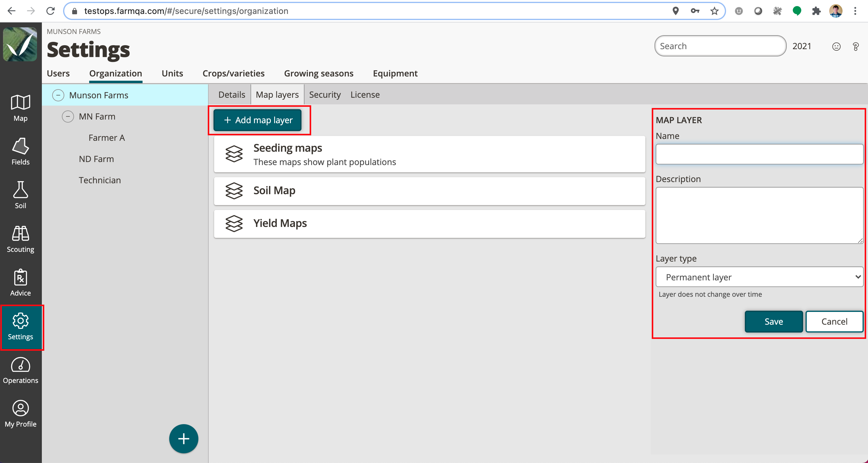Open My Profile icon
Viewport: 868px width, 463px height.
[x=21, y=408]
